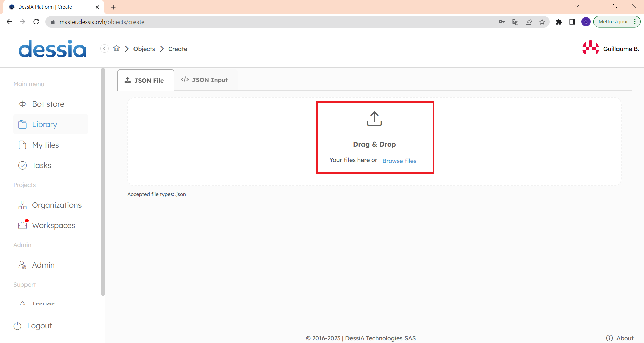
Task: Click the Tasks checkmark icon
Action: tap(22, 165)
